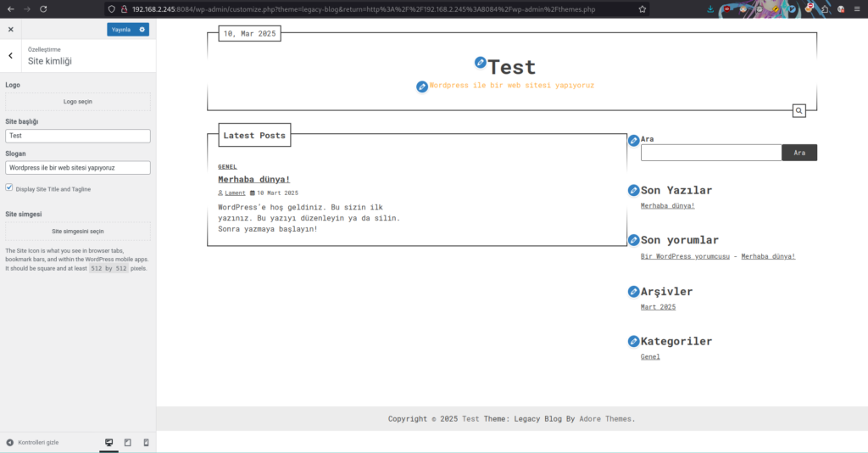The height and width of the screenshot is (453, 868).
Task: Click the edit pencil beside Kategoriler widget
Action: 633,342
